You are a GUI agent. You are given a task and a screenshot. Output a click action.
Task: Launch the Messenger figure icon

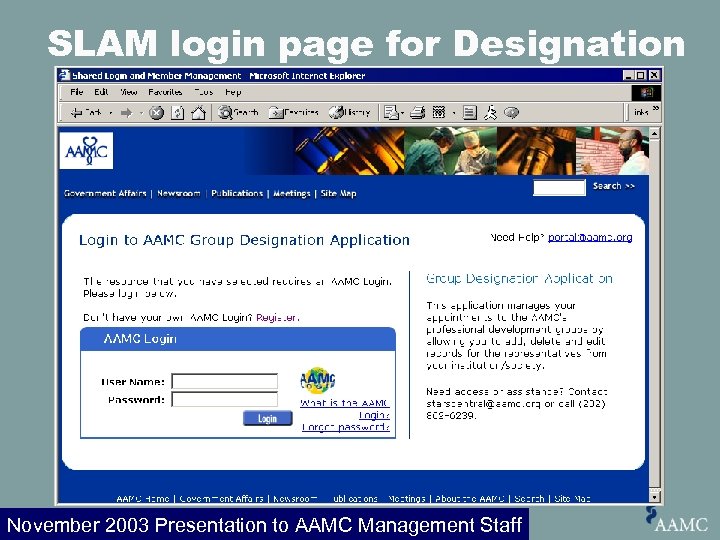click(x=491, y=112)
